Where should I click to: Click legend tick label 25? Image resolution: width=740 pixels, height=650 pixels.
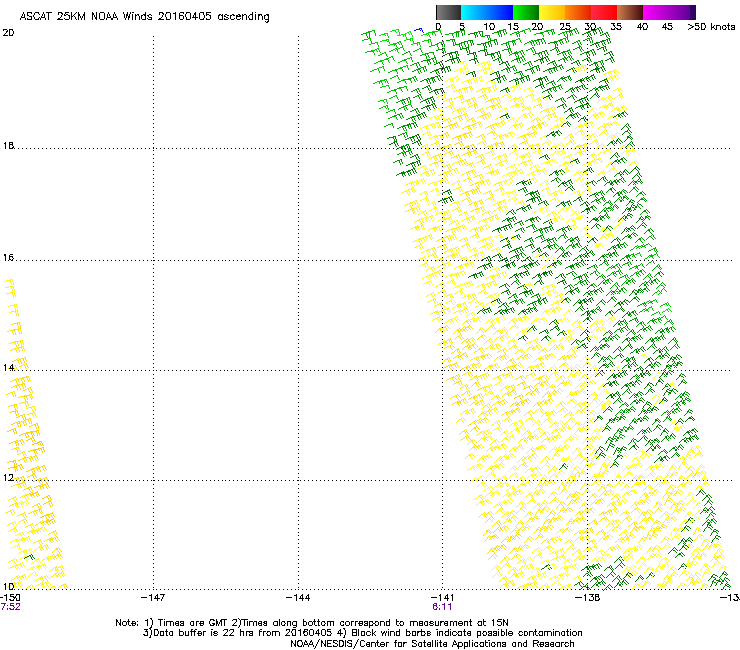click(x=565, y=27)
